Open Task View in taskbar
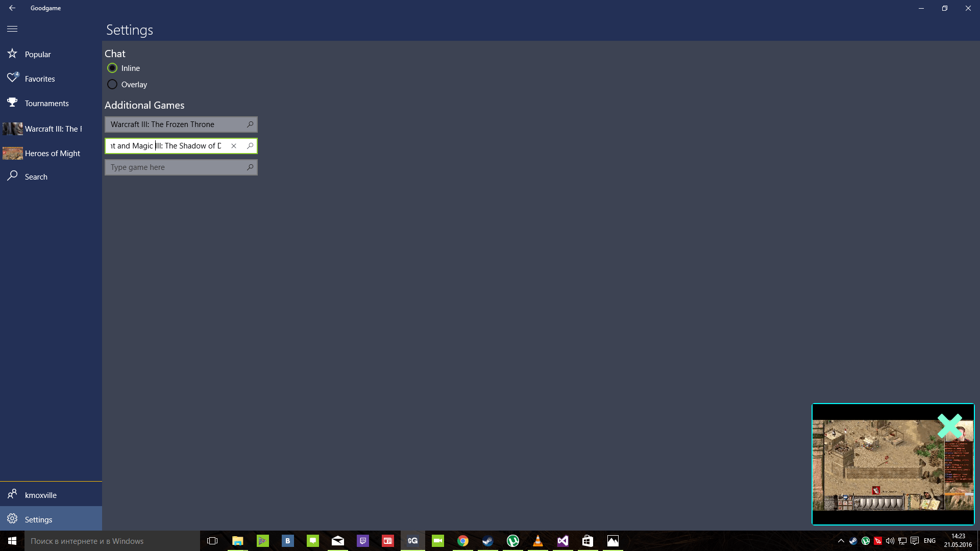Viewport: 980px width, 551px height. [x=212, y=541]
